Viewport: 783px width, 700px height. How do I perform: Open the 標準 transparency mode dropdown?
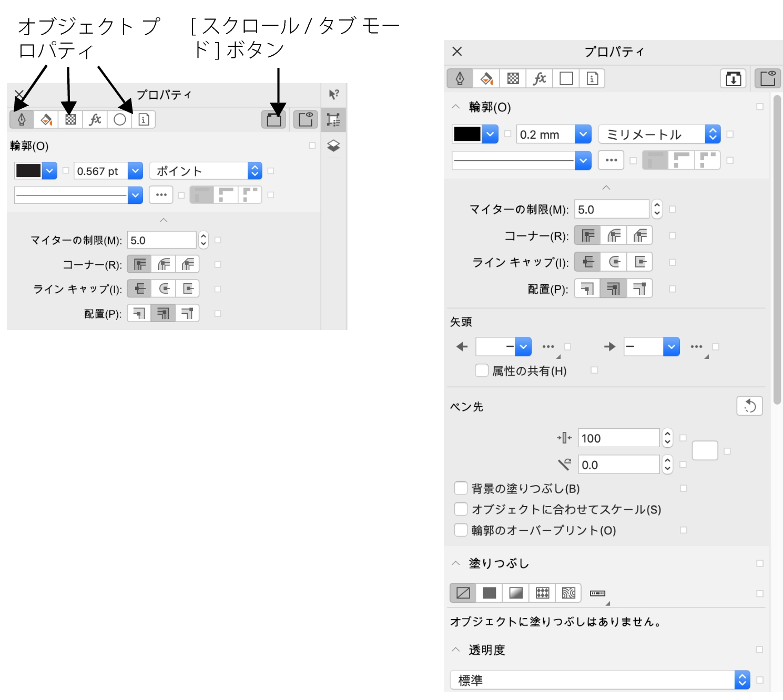[599, 680]
